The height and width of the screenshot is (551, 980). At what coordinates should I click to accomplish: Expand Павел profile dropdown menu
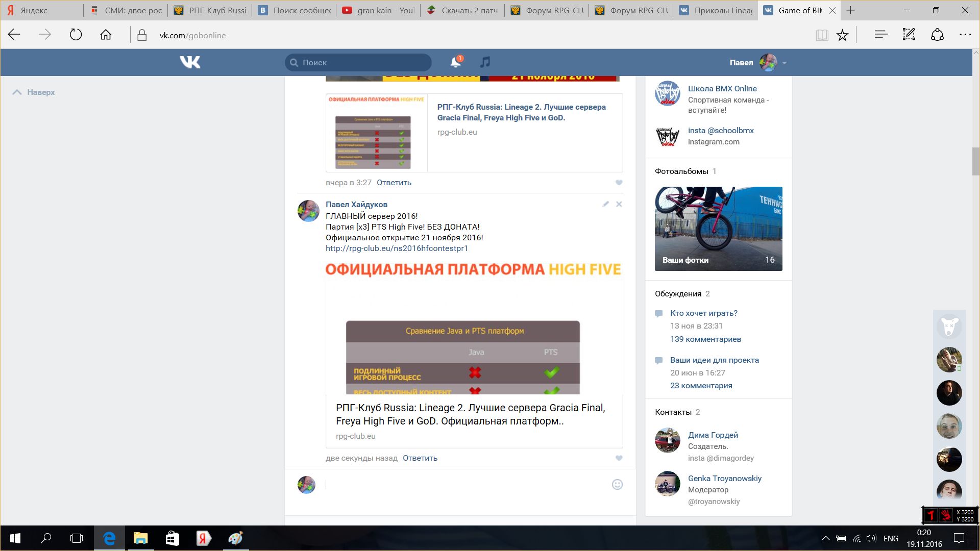(x=785, y=63)
